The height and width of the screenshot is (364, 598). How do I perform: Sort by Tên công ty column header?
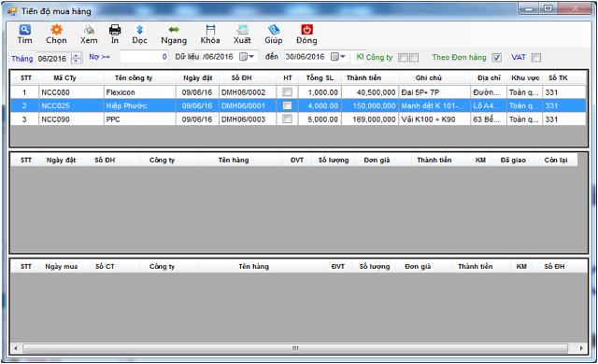pos(134,78)
